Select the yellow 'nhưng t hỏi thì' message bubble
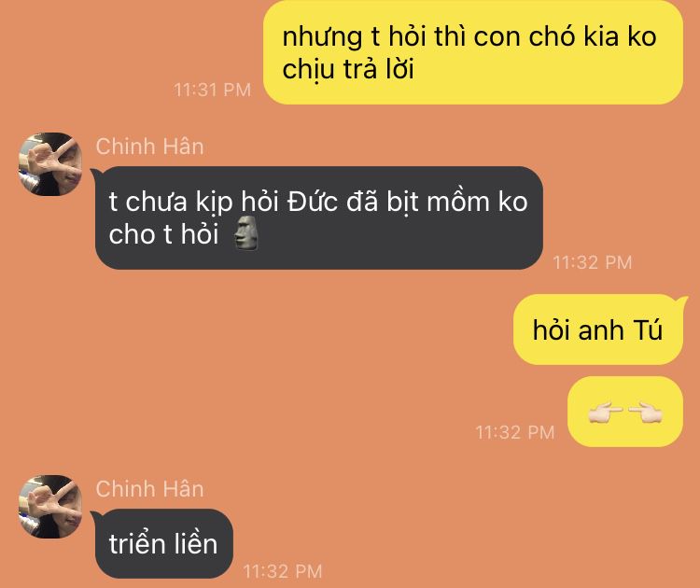The image size is (700, 588). pyautogui.click(x=473, y=52)
